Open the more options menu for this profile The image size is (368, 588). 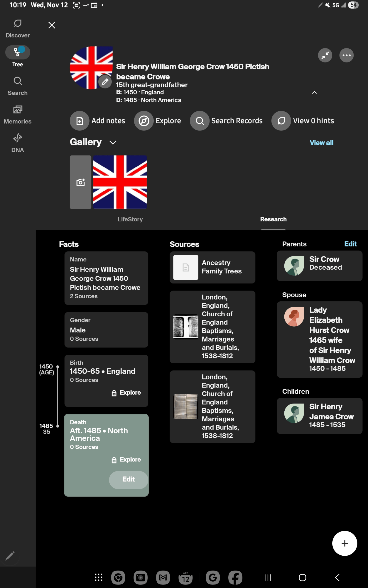(346, 55)
